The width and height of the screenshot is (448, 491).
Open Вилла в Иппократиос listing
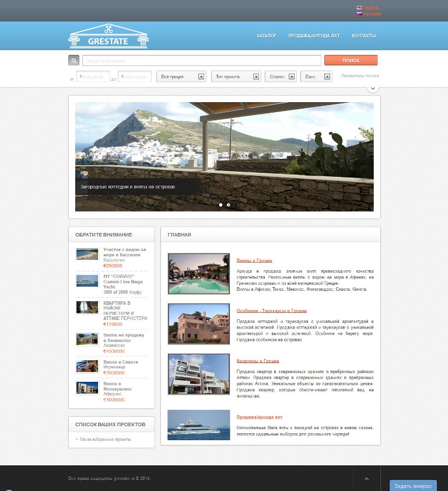117,386
